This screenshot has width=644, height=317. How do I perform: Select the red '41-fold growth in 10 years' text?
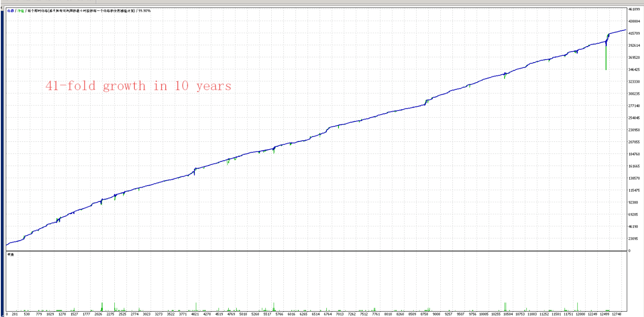[x=138, y=86]
